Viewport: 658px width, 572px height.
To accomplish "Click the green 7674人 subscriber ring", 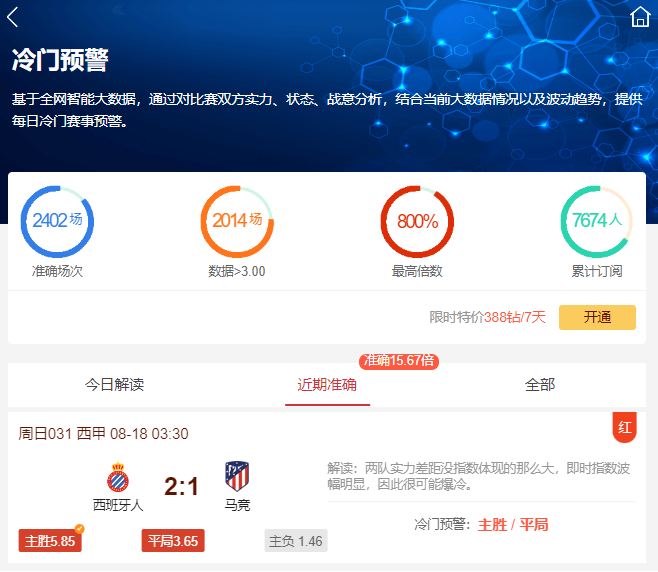I will click(x=597, y=221).
